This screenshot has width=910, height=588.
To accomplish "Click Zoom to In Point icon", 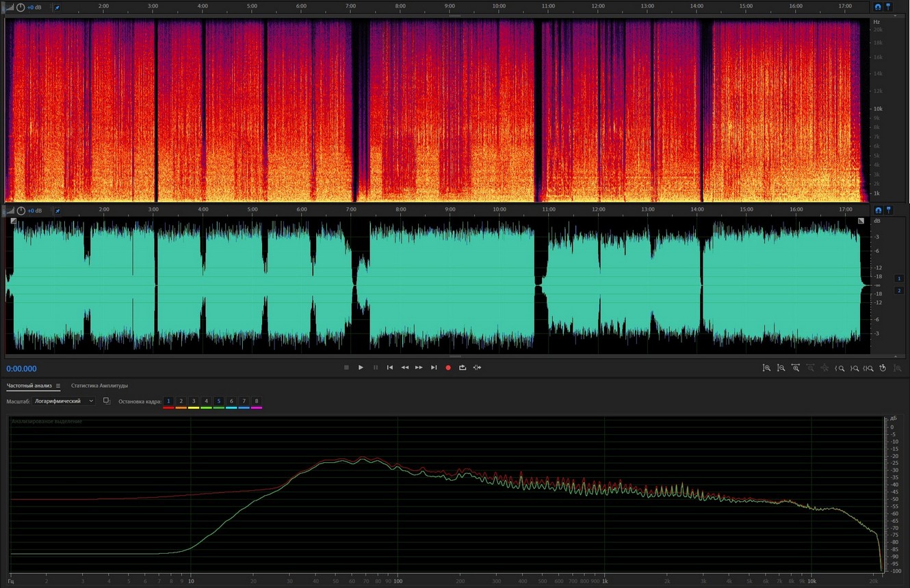I will [x=840, y=368].
